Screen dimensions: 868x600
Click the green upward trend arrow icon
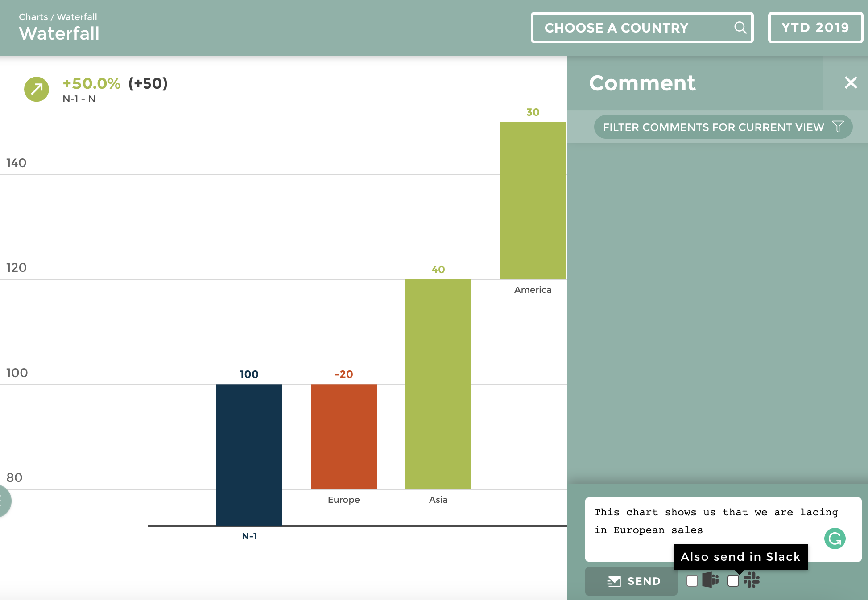pos(37,89)
